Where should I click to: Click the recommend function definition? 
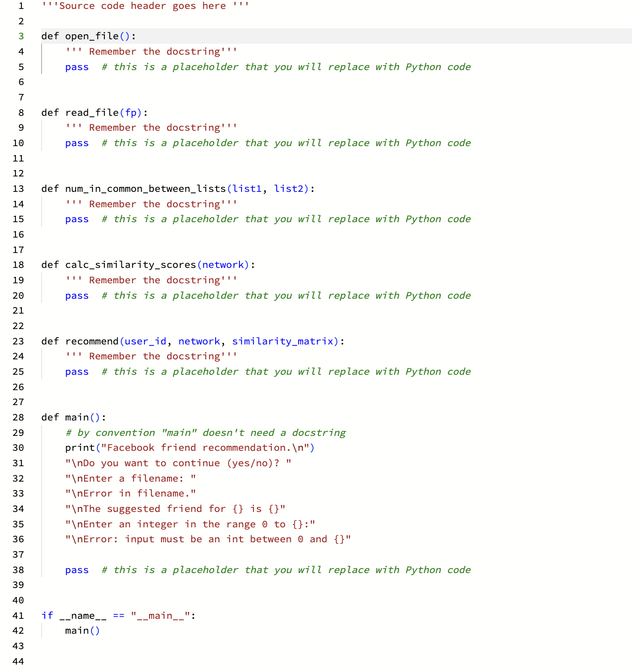pos(91,341)
